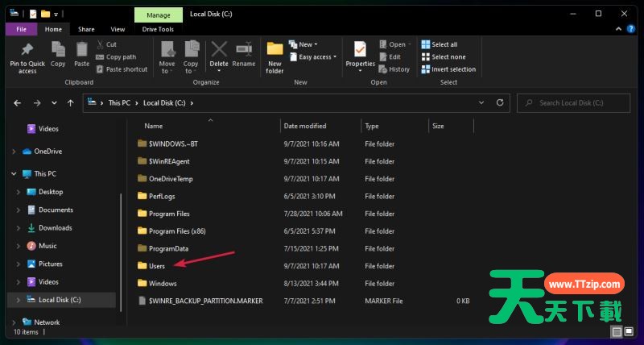The image size is (644, 345).
Task: Go up one folder level arrow
Action: coord(72,103)
